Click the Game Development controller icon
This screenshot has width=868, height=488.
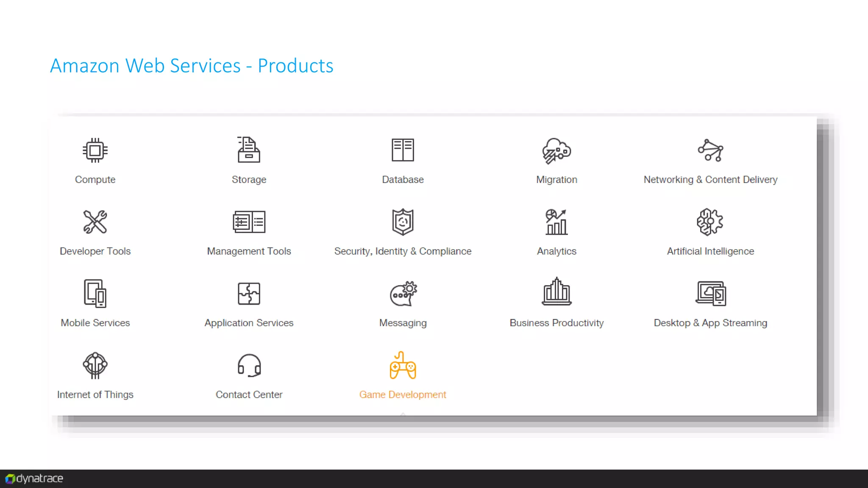[x=403, y=366]
